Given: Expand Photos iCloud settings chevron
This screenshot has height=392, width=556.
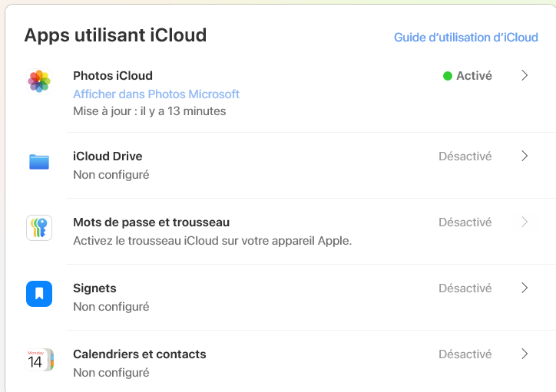Looking at the screenshot, I should 525,76.
